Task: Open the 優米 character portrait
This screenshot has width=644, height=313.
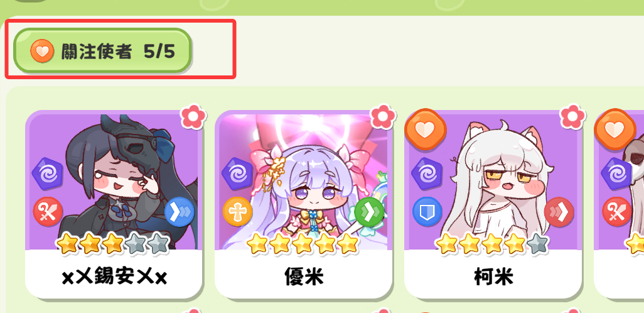Action: point(304,181)
